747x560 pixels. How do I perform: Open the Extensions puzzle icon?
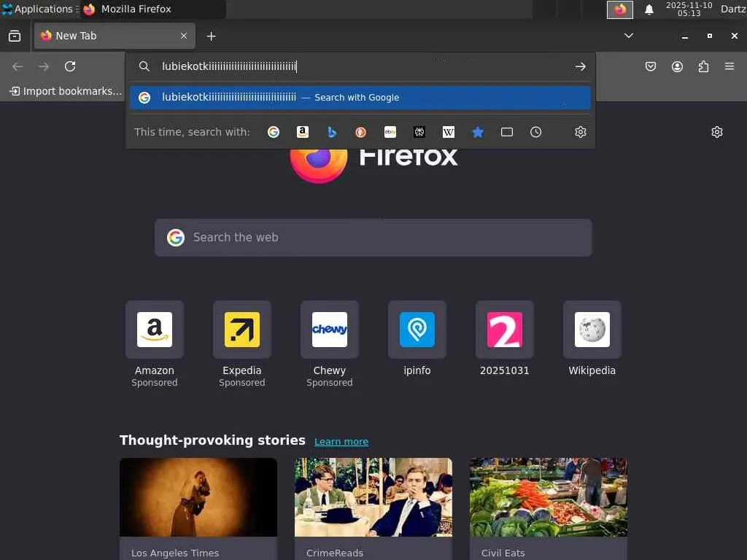pos(703,66)
